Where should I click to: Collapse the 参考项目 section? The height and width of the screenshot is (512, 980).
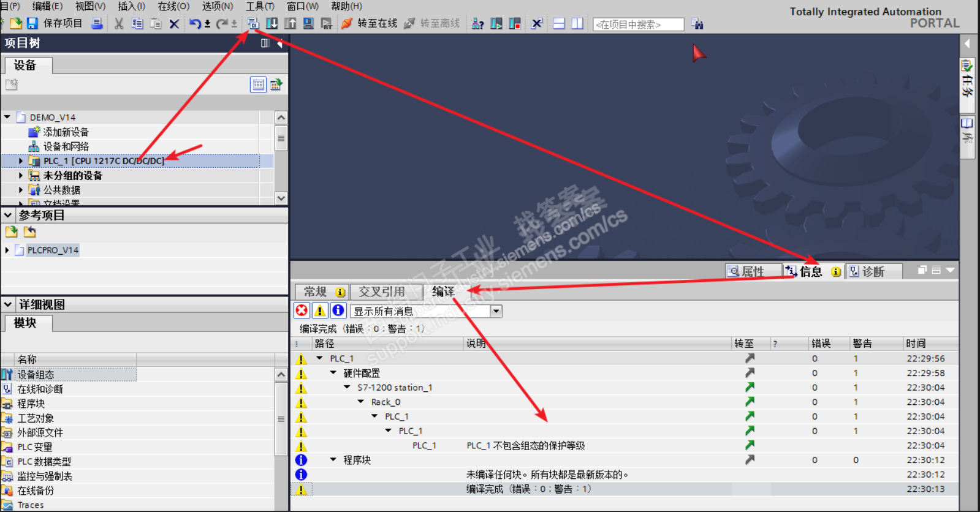tap(8, 215)
